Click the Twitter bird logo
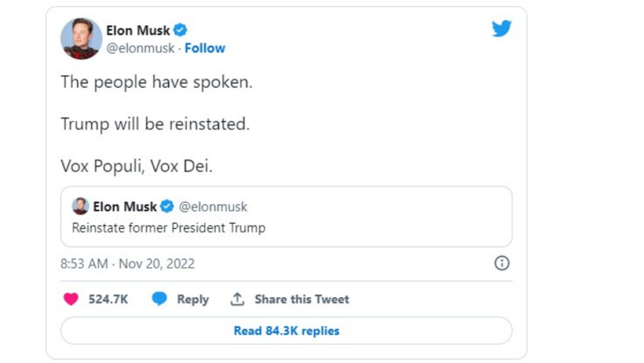 (501, 29)
